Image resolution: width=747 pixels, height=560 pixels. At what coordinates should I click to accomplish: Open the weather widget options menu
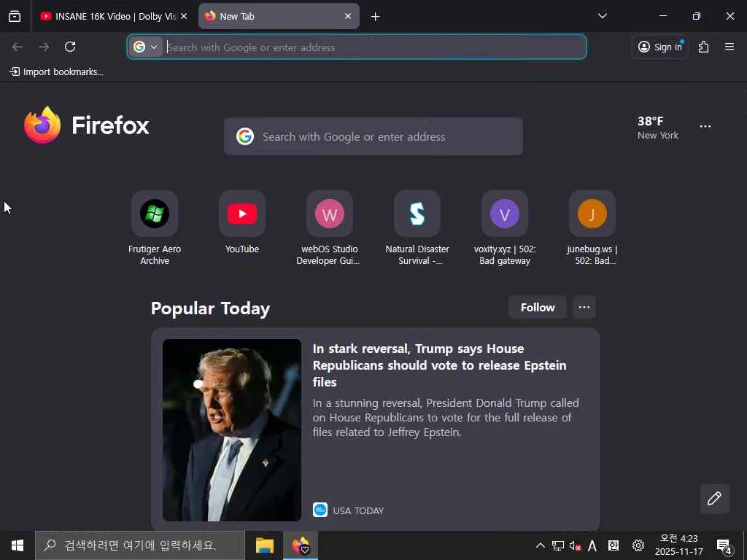pyautogui.click(x=705, y=126)
